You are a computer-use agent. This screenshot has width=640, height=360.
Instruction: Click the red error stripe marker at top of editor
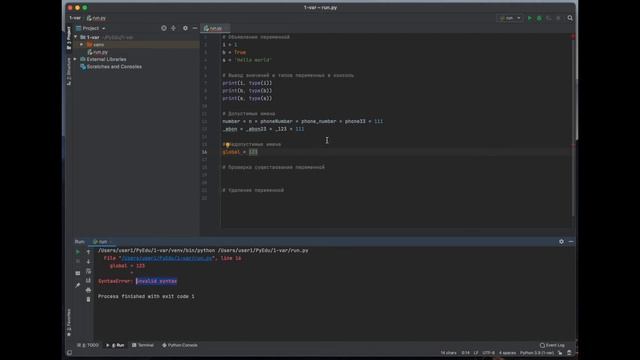coord(573,37)
